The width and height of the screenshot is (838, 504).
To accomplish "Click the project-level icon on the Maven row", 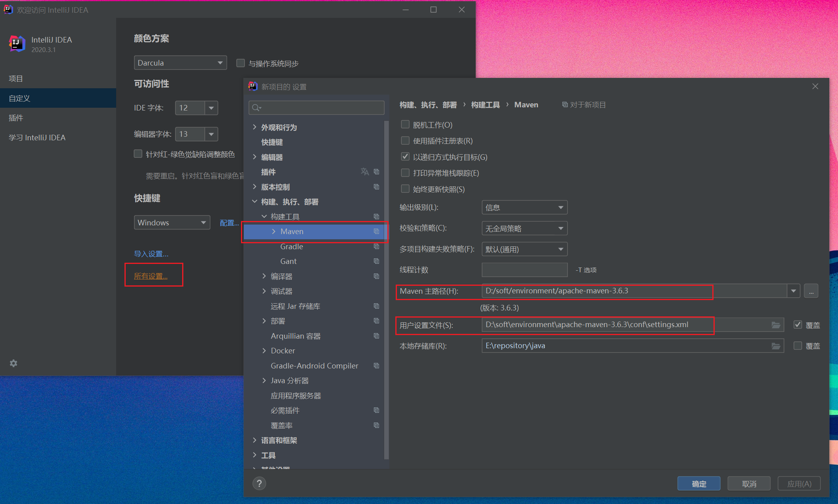I will click(376, 231).
